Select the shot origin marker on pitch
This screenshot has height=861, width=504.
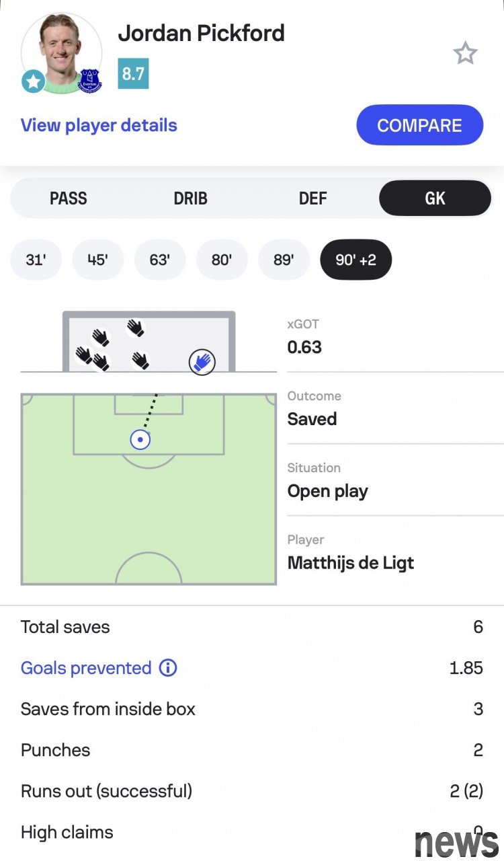(140, 440)
